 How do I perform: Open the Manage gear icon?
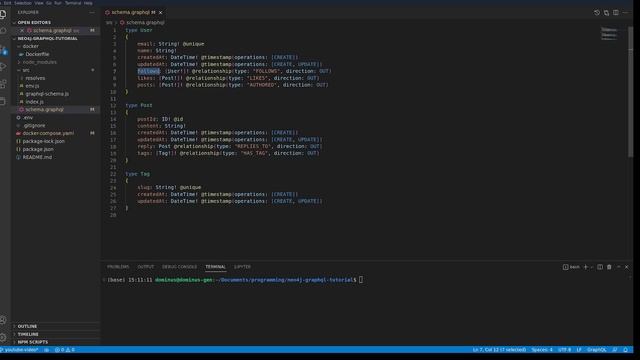3,338
